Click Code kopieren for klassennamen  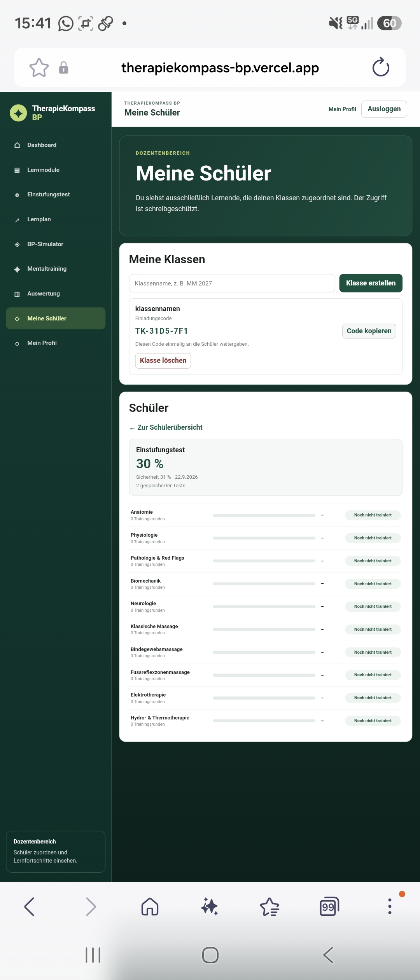pyautogui.click(x=369, y=331)
